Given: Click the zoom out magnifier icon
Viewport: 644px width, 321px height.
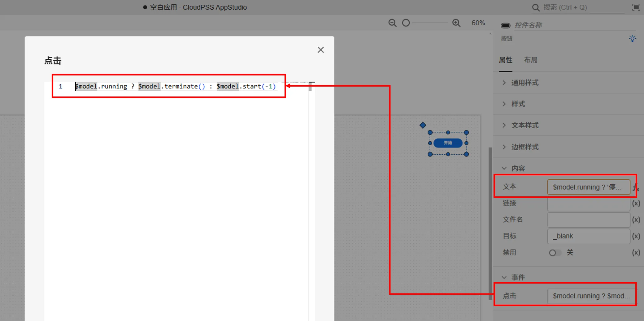Looking at the screenshot, I should [x=392, y=23].
